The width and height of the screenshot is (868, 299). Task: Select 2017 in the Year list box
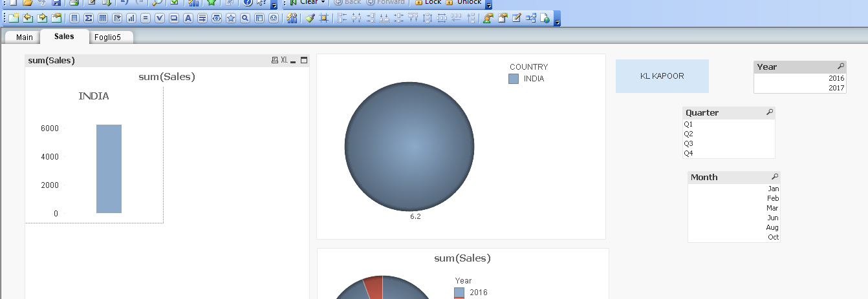click(x=801, y=88)
